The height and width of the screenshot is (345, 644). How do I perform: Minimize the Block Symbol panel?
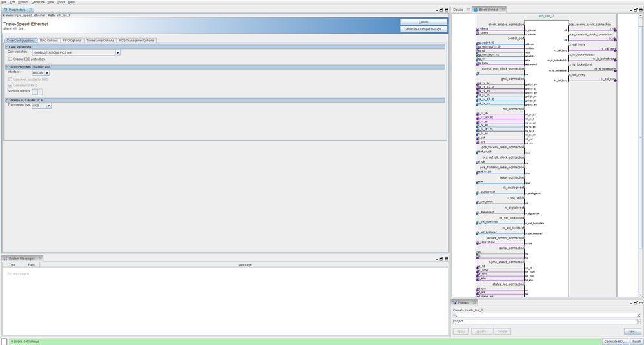click(x=631, y=10)
